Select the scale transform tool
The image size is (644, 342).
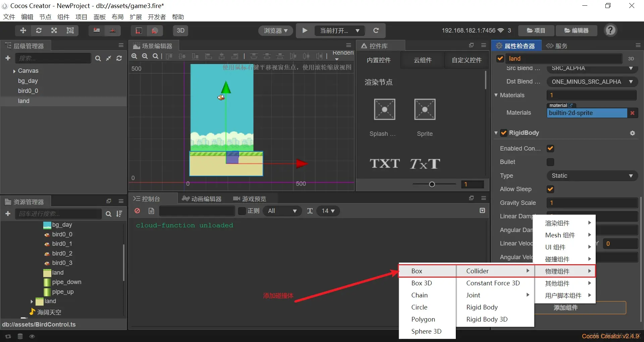[54, 31]
